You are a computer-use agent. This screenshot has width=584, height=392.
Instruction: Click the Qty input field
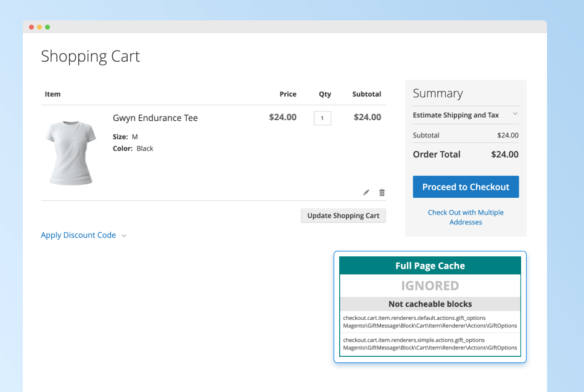coord(322,118)
